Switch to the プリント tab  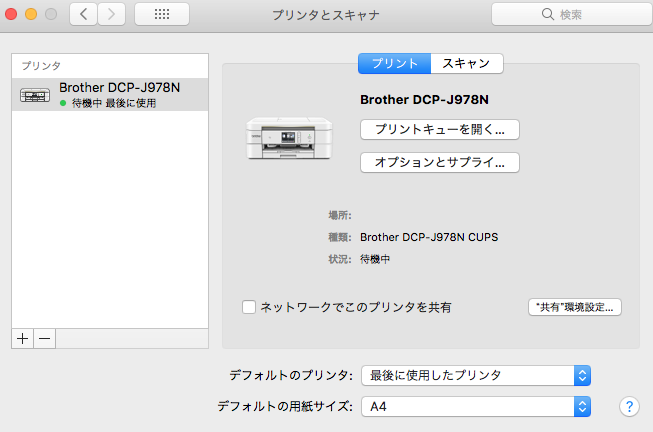coord(394,63)
